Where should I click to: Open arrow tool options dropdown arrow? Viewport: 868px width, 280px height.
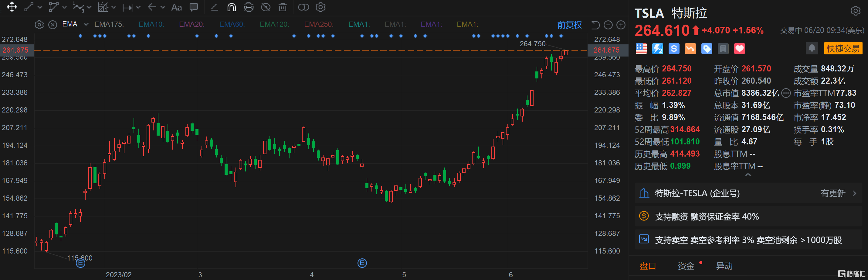[163, 7]
